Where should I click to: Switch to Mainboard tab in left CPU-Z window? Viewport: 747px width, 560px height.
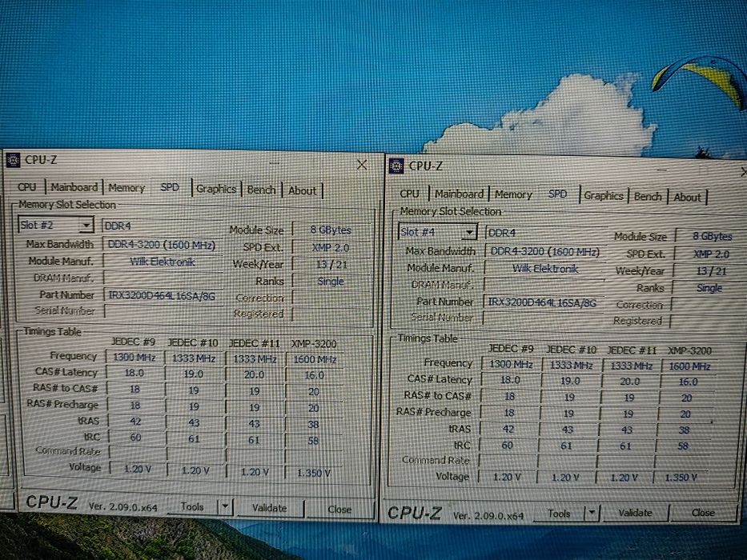[74, 187]
